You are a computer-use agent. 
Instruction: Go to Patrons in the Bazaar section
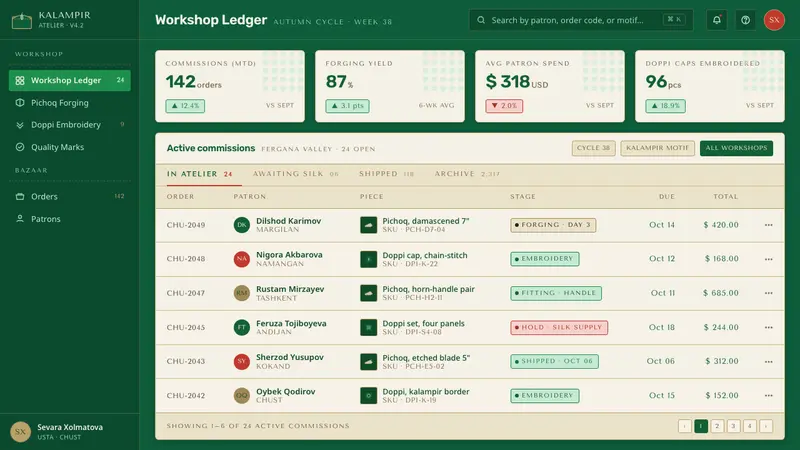[69, 219]
